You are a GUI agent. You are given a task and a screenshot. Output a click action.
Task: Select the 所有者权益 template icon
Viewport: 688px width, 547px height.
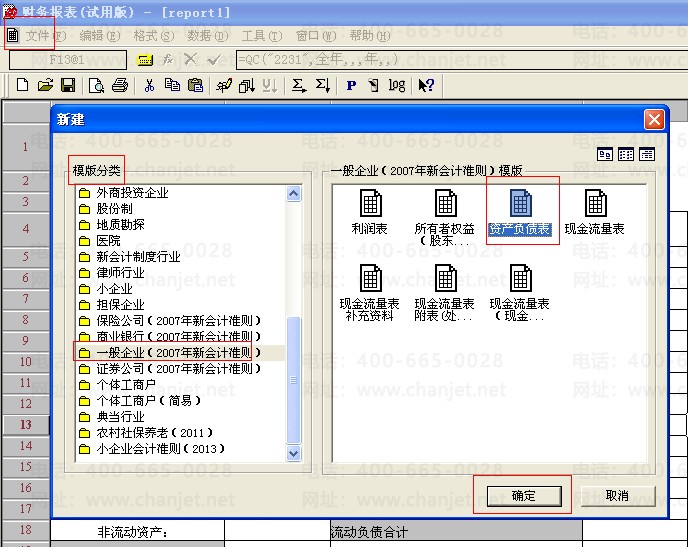445,217
